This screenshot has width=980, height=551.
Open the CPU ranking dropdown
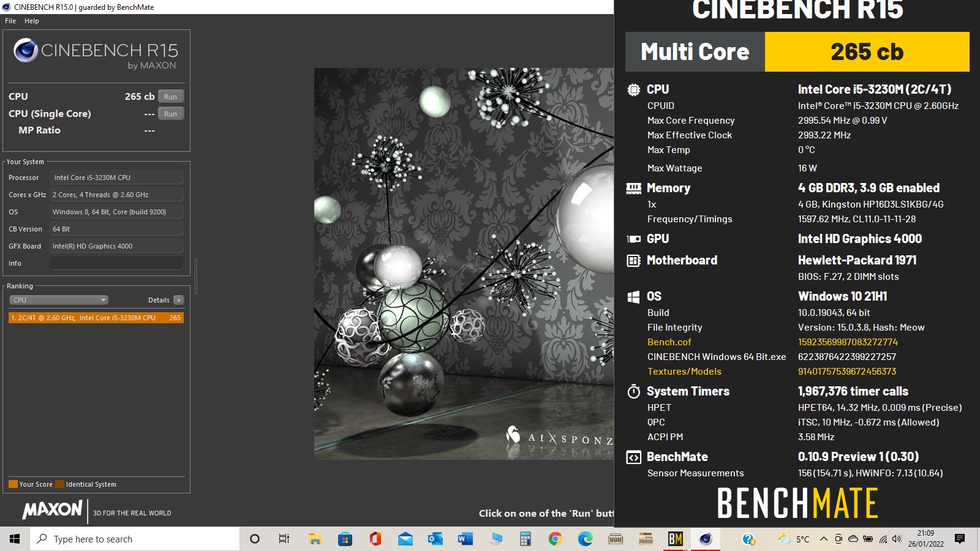[x=59, y=300]
